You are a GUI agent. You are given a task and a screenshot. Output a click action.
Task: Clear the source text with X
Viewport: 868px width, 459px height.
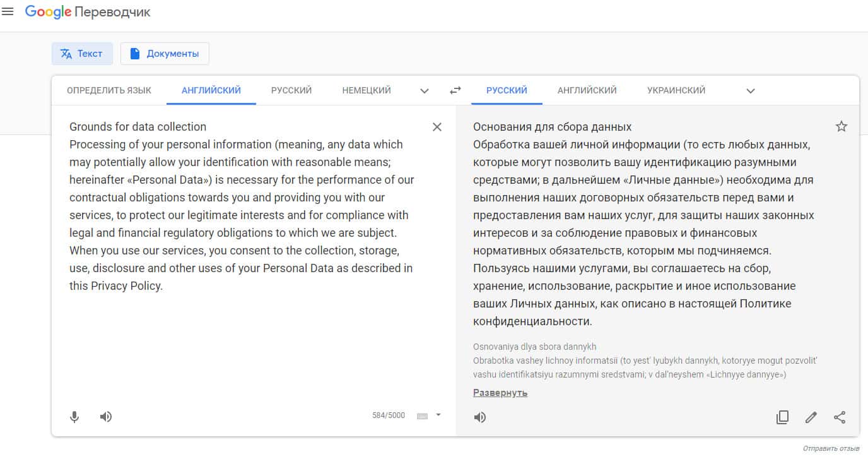tap(437, 127)
